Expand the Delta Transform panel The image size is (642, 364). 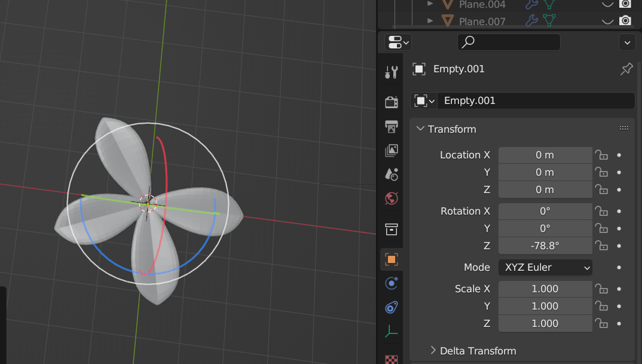click(433, 350)
